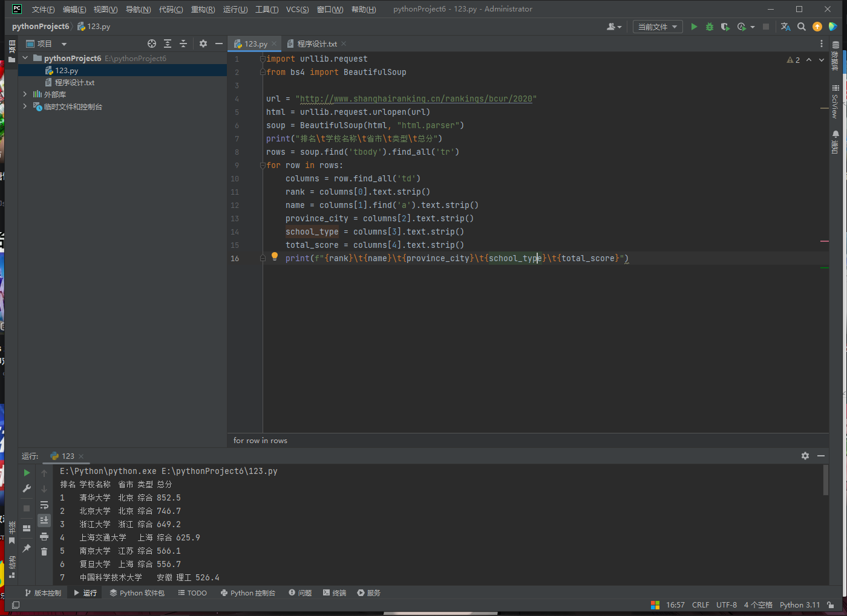Open Search Everywhere magnifier icon
The width and height of the screenshot is (847, 616).
pyautogui.click(x=802, y=27)
